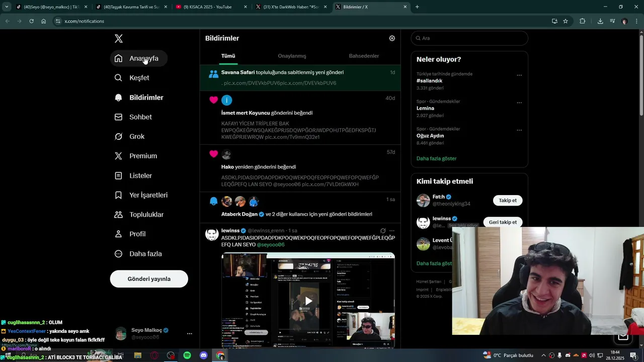Open the Ataberk Doğan new posts notification
Screen dimensions: 644x362
[300, 208]
